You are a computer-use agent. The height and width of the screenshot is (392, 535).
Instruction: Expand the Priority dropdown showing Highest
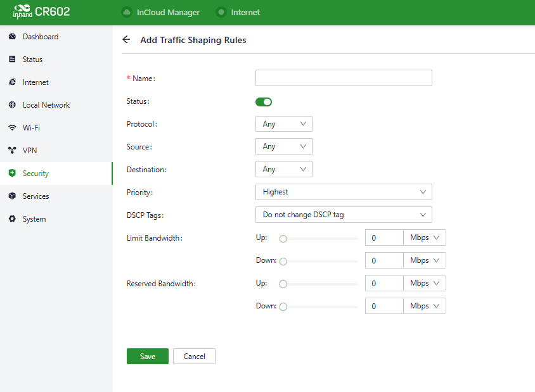point(343,192)
